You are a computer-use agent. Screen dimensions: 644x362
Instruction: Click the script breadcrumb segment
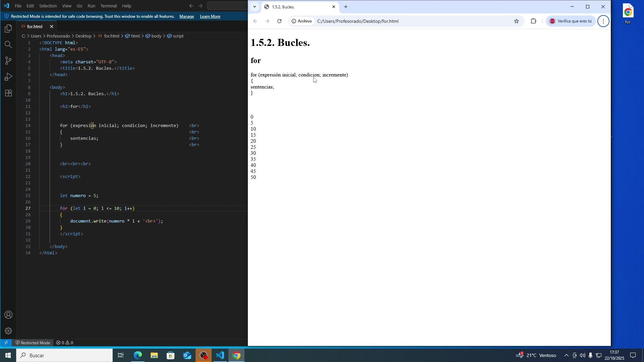[x=175, y=36]
